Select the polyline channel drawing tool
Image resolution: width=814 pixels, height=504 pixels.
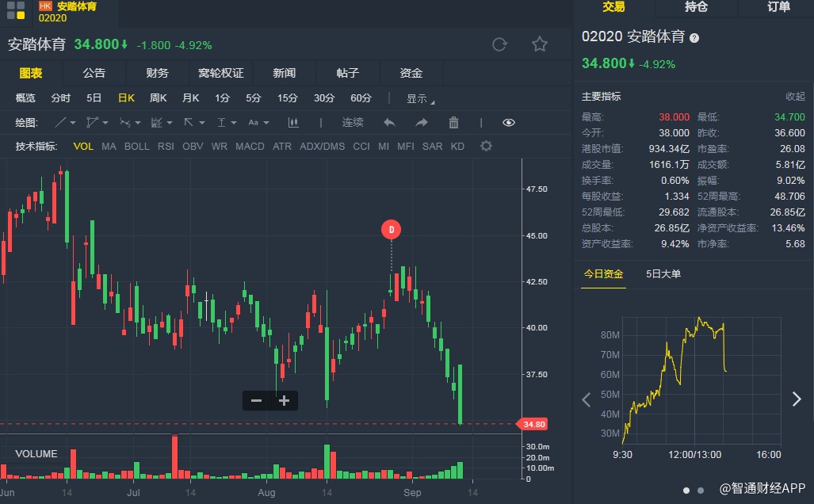coord(93,123)
